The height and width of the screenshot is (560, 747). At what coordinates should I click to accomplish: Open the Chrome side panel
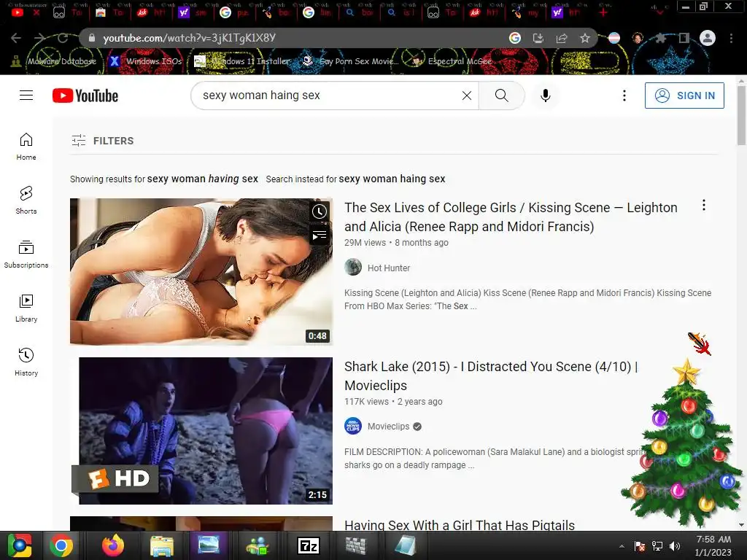(684, 38)
